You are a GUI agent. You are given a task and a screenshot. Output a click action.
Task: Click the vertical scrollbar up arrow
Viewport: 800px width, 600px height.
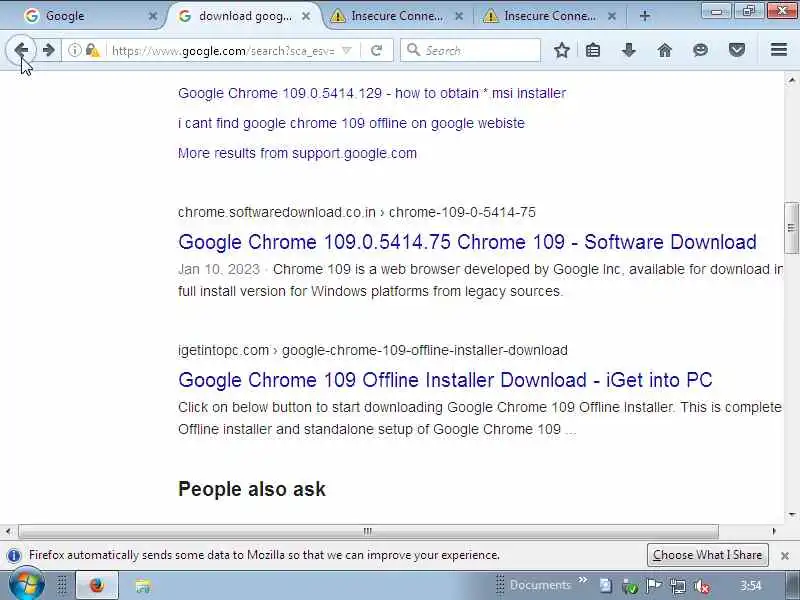791,80
